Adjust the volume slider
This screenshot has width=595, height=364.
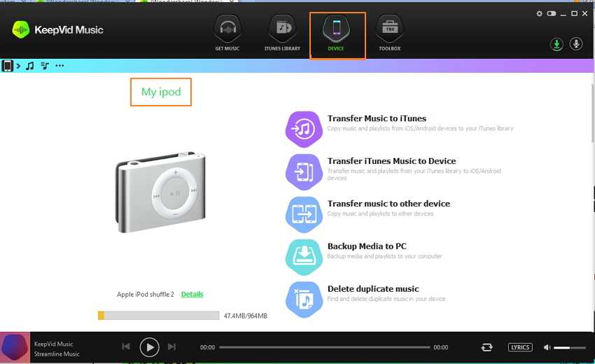coord(570,348)
